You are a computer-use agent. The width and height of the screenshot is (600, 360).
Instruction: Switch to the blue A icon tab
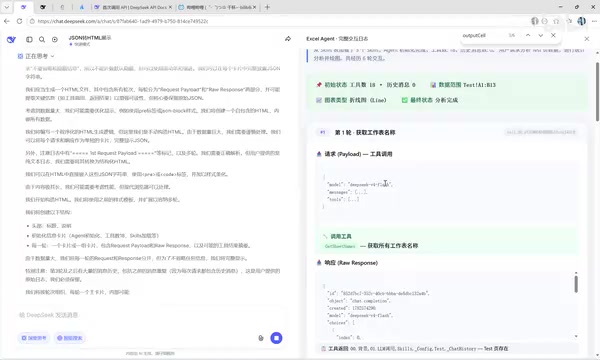point(82,7)
